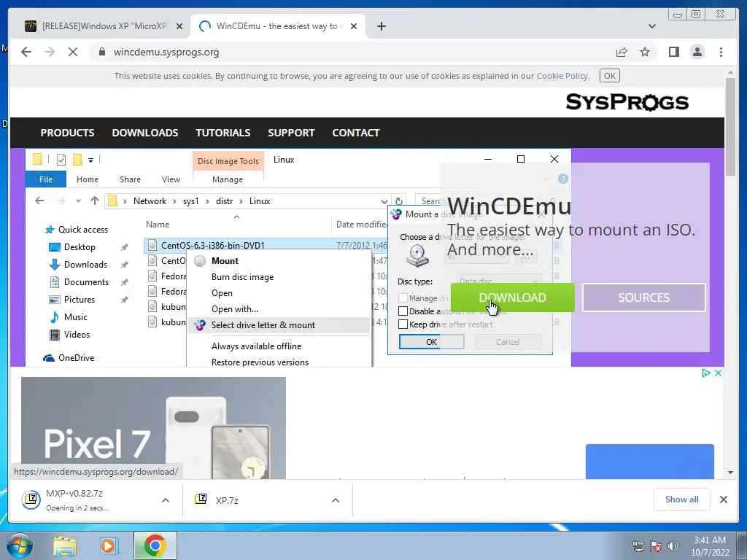Open the PRODUCTS menu
Image resolution: width=747 pixels, height=560 pixels.
67,133
